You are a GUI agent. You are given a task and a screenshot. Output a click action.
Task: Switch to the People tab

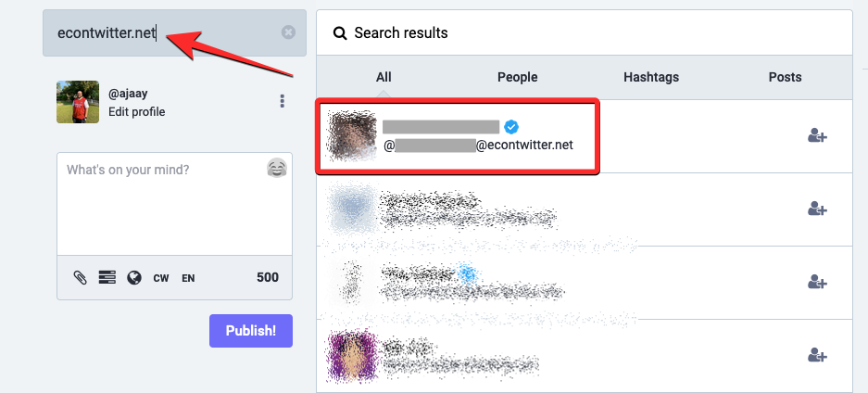click(517, 78)
